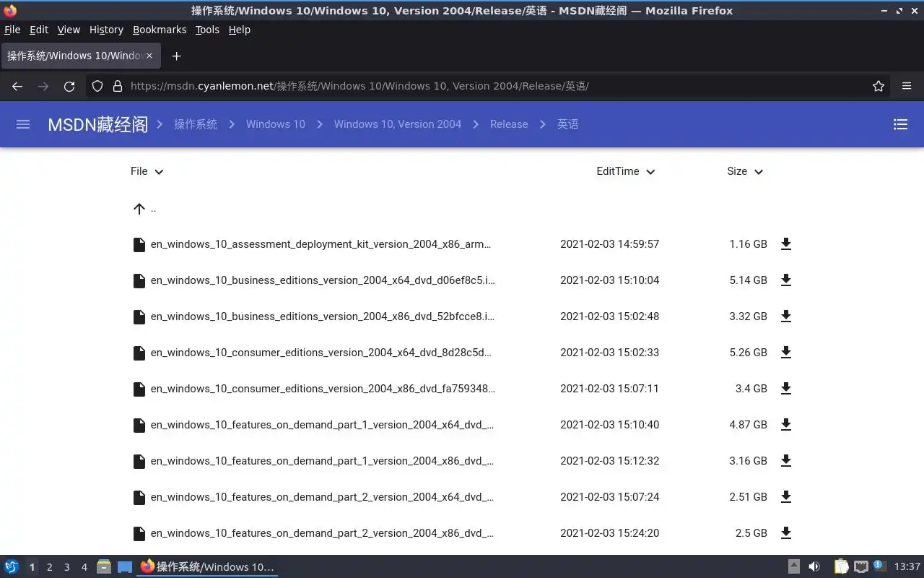Open the volume control in system tray
The width and height of the screenshot is (924, 578).
[814, 567]
